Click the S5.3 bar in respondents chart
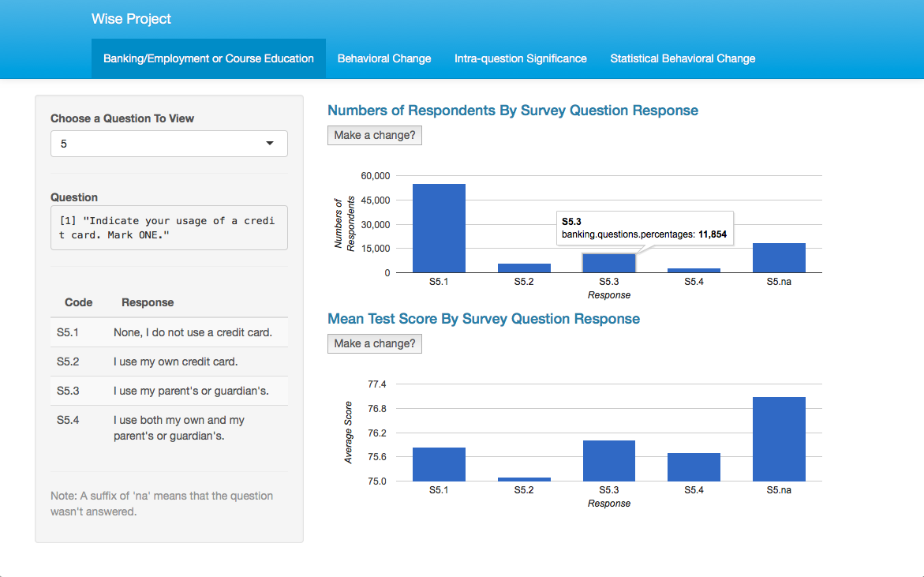The height and width of the screenshot is (577, 924). pyautogui.click(x=608, y=263)
